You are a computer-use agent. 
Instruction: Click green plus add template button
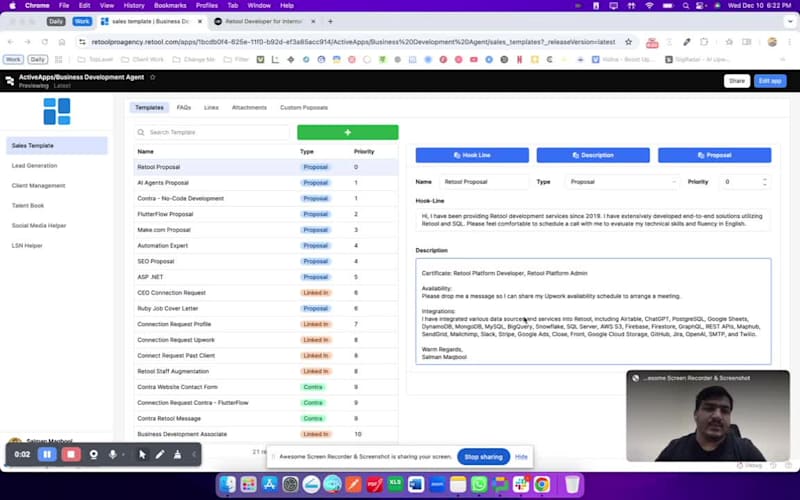click(347, 132)
